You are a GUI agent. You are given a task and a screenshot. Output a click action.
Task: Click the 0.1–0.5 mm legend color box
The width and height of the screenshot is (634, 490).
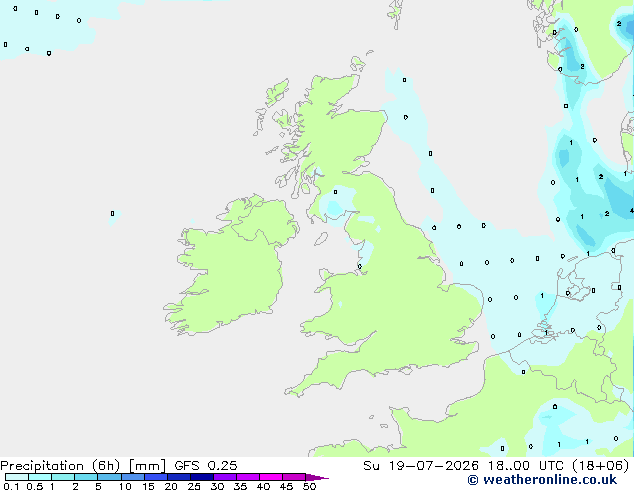[17, 477]
